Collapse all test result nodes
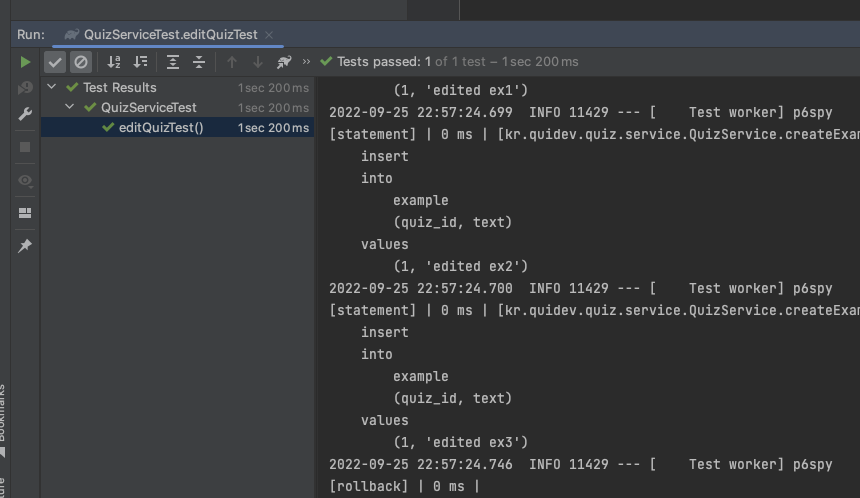This screenshot has width=860, height=498. [199, 62]
